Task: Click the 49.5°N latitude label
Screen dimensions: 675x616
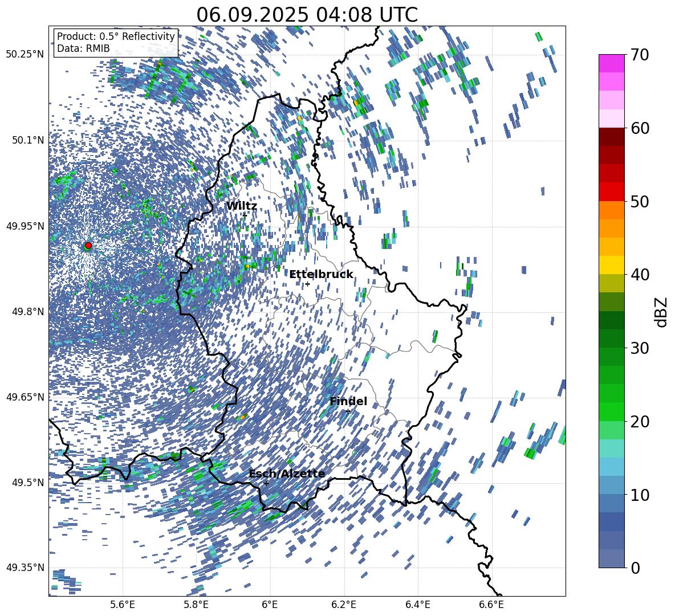Action: click(x=28, y=482)
